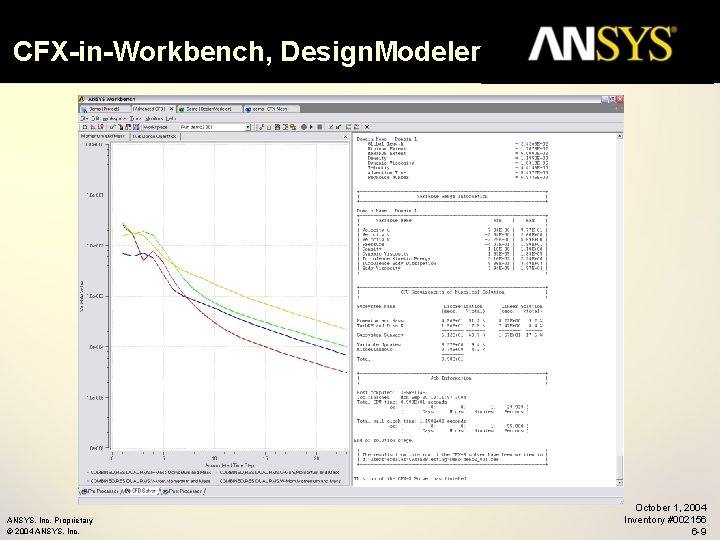Viewport: 720px width, 540px height.
Task: Click the Workspace dropdown arrow
Action: (x=248, y=127)
